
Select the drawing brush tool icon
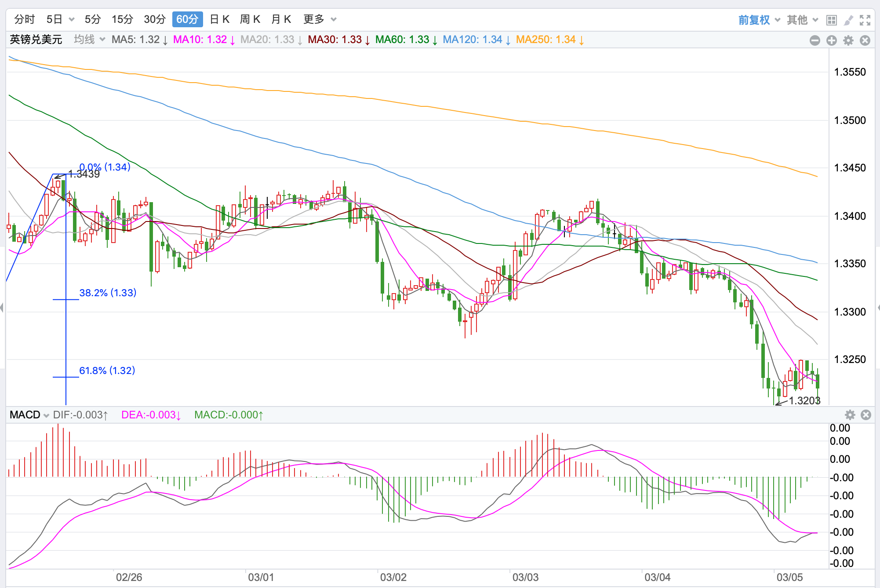848,20
